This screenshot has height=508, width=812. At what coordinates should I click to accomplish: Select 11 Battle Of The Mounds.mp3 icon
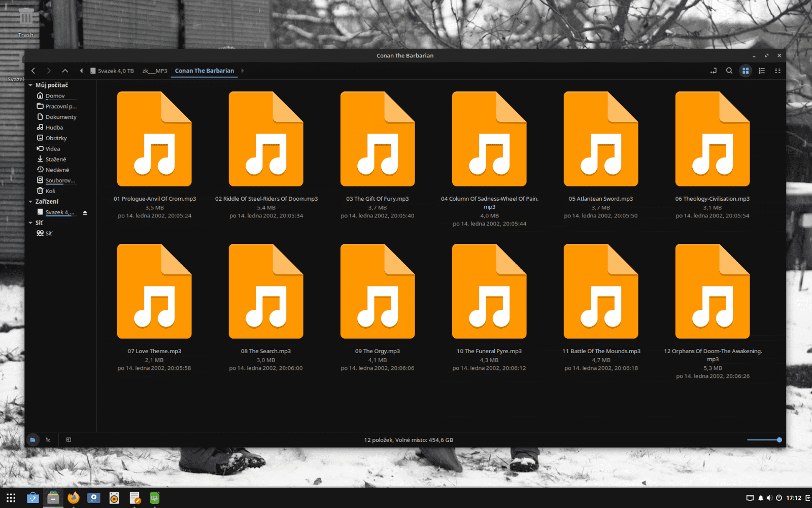601,291
